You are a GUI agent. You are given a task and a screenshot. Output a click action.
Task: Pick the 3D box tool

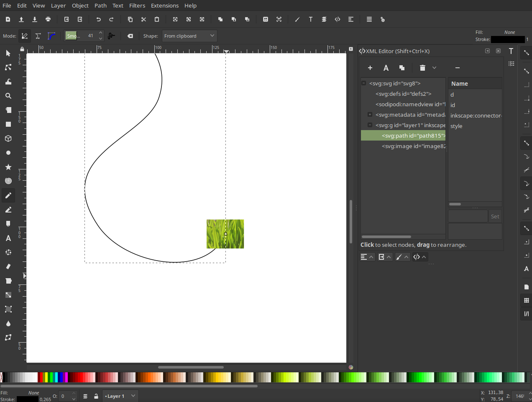8,138
